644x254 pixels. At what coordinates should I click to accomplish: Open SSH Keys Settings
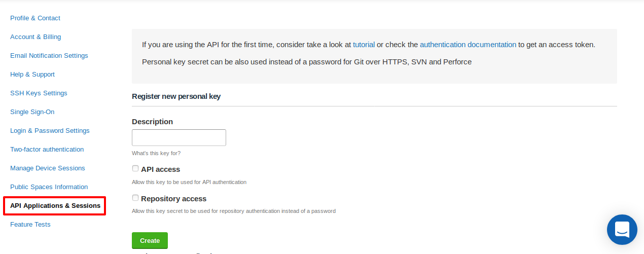(39, 93)
